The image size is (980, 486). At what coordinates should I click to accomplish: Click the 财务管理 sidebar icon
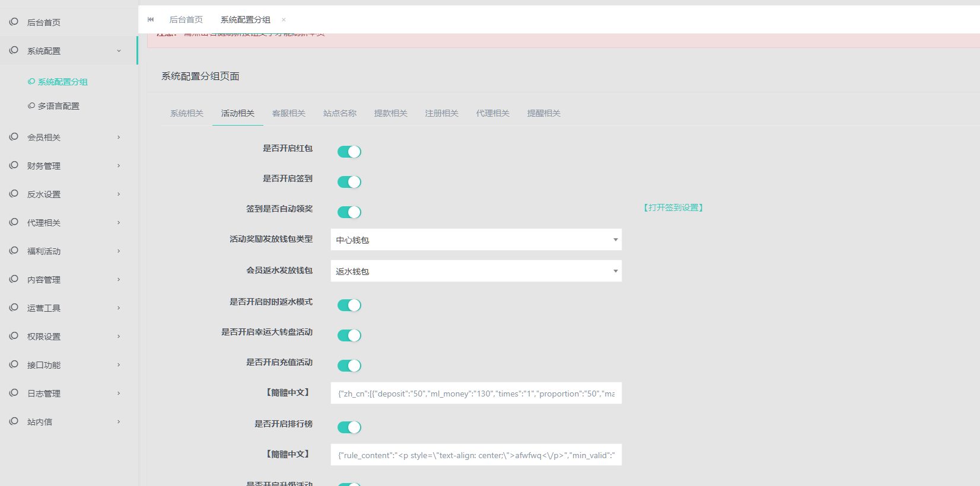[14, 165]
